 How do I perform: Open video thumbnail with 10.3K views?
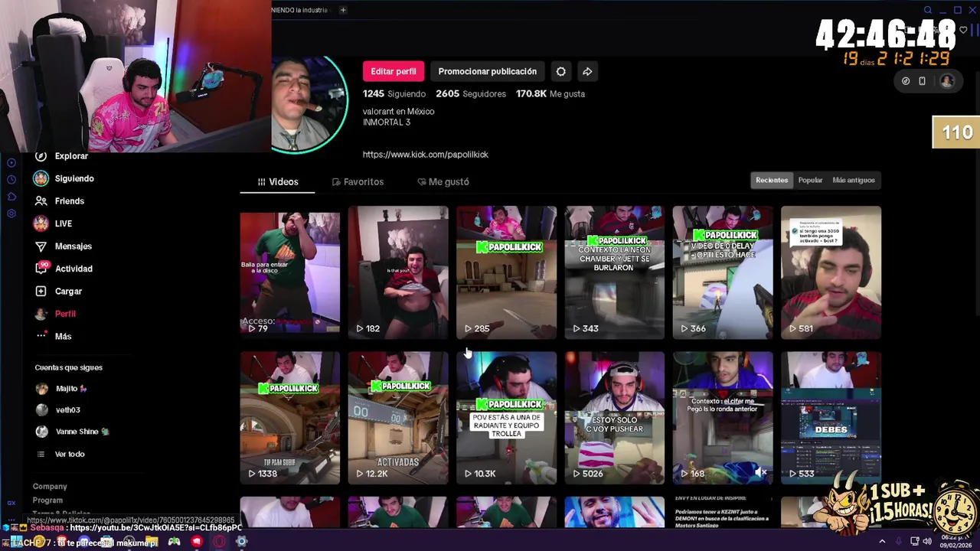point(507,418)
